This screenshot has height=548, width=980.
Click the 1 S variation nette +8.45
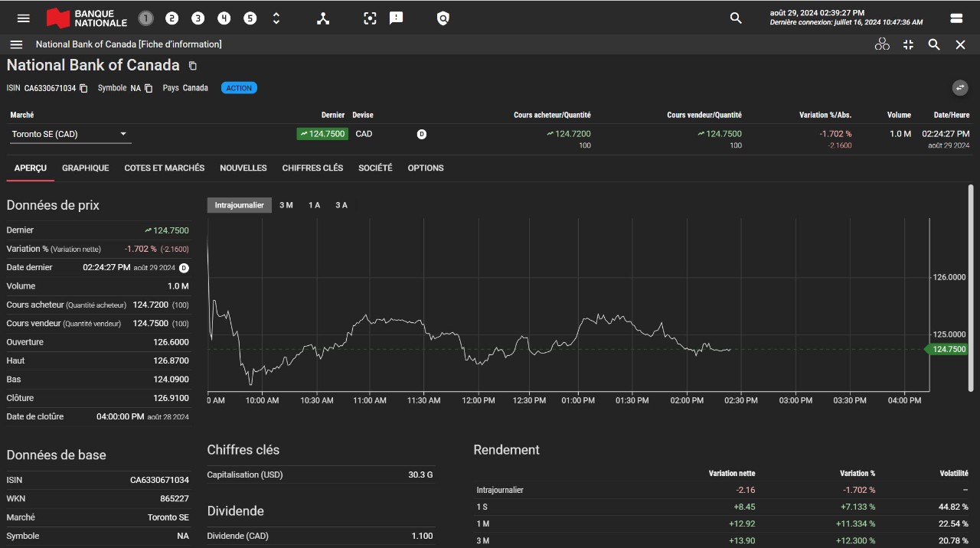coord(744,507)
